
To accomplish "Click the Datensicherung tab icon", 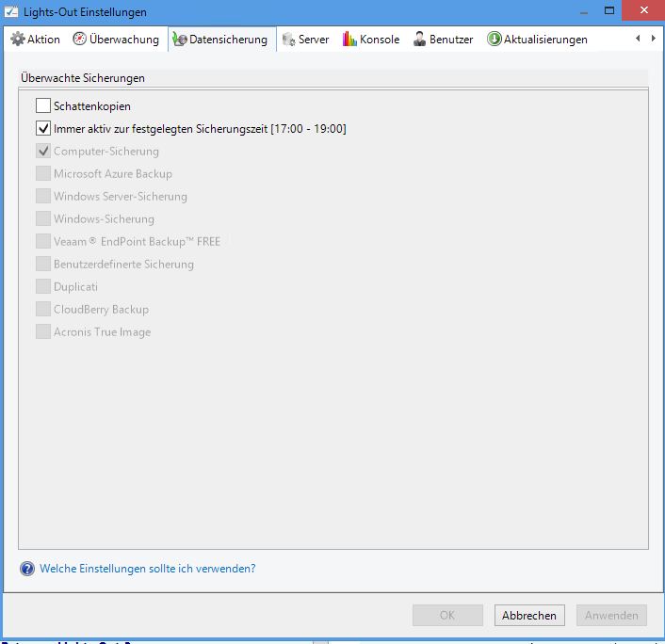I will [179, 40].
